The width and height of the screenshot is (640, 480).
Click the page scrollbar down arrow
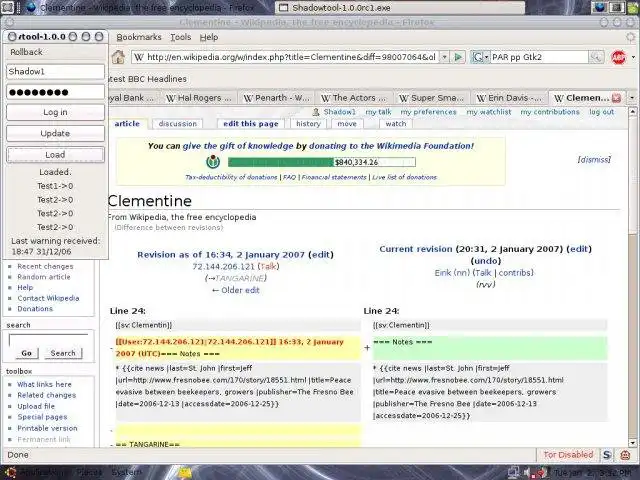tap(632, 443)
